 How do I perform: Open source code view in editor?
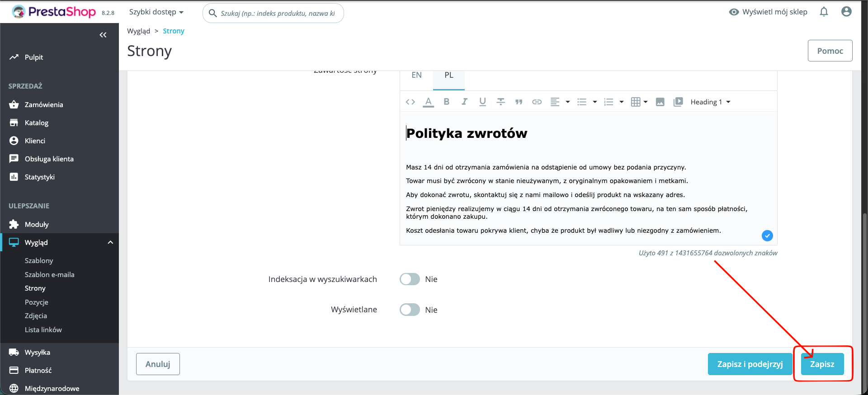(x=410, y=102)
